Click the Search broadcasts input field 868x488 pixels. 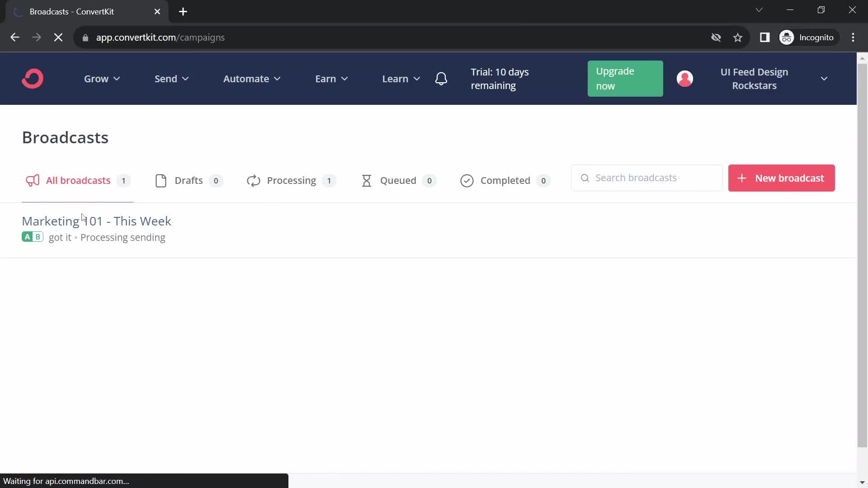(x=647, y=178)
